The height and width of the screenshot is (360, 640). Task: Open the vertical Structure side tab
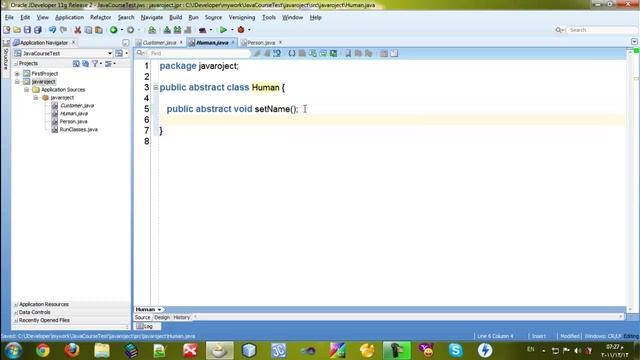click(6, 59)
